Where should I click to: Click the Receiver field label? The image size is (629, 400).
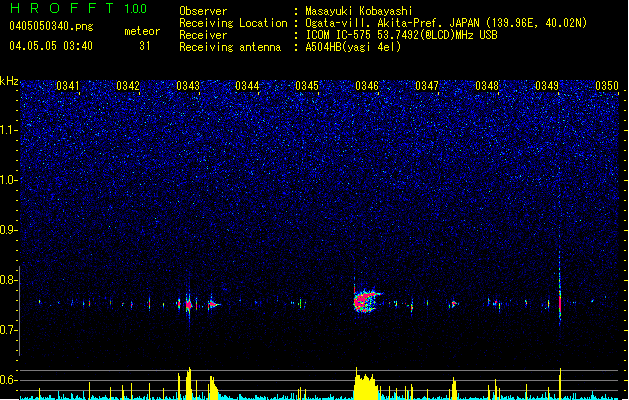click(203, 35)
